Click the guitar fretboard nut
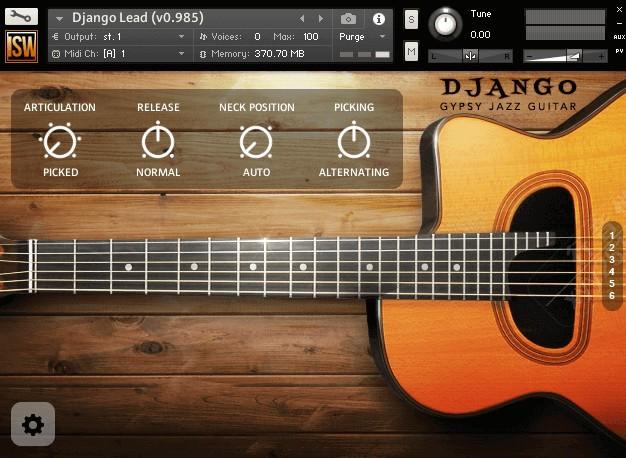 pos(32,266)
